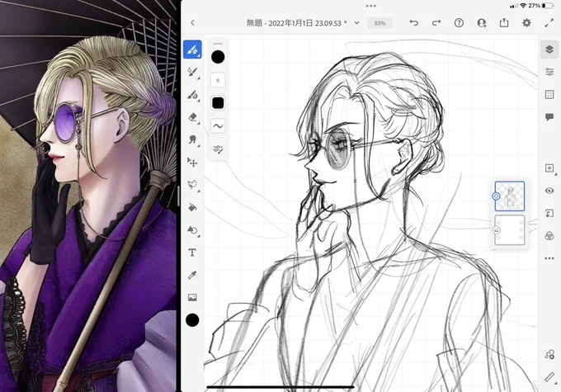The image size is (561, 392).
Task: Open layer appearance three-circles icon
Action: coord(549,236)
